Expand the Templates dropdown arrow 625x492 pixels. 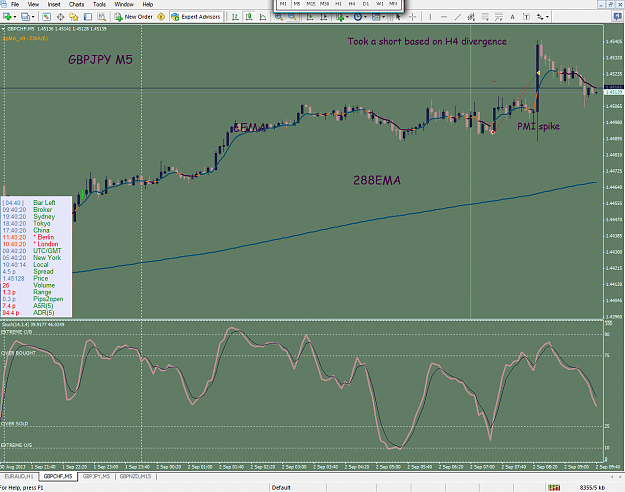[x=383, y=17]
